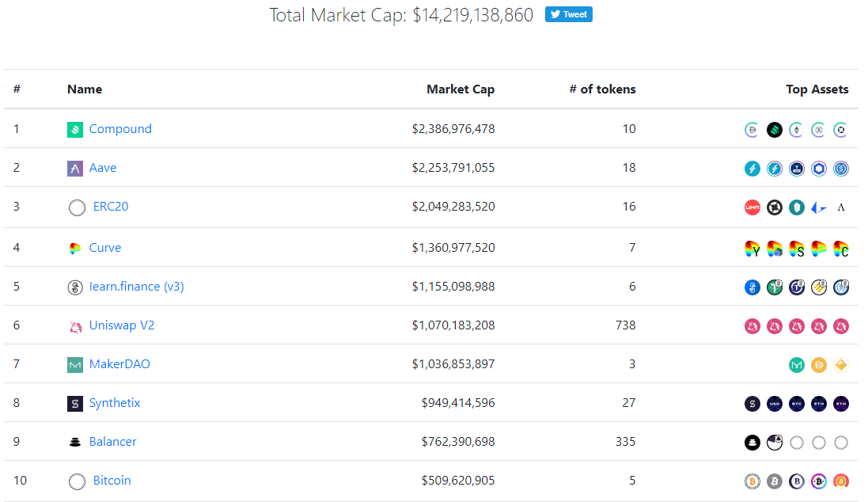Image resolution: width=868 pixels, height=502 pixels.
Task: Select the $949,414,596 market cap value
Action: click(458, 403)
